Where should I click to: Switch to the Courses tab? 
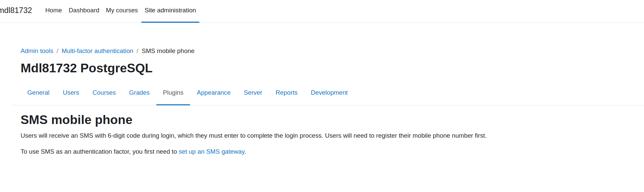[104, 93]
